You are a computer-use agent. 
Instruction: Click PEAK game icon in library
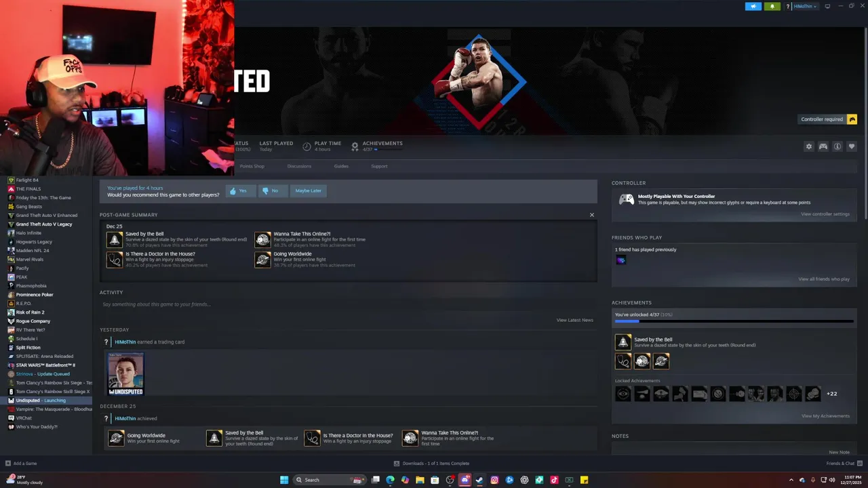(x=11, y=277)
